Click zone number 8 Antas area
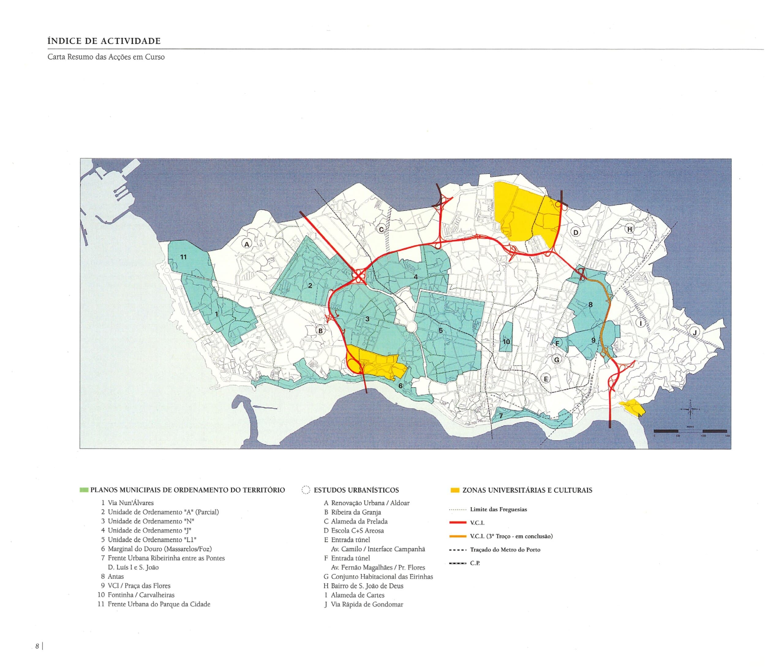The height and width of the screenshot is (672, 784). pyautogui.click(x=590, y=304)
